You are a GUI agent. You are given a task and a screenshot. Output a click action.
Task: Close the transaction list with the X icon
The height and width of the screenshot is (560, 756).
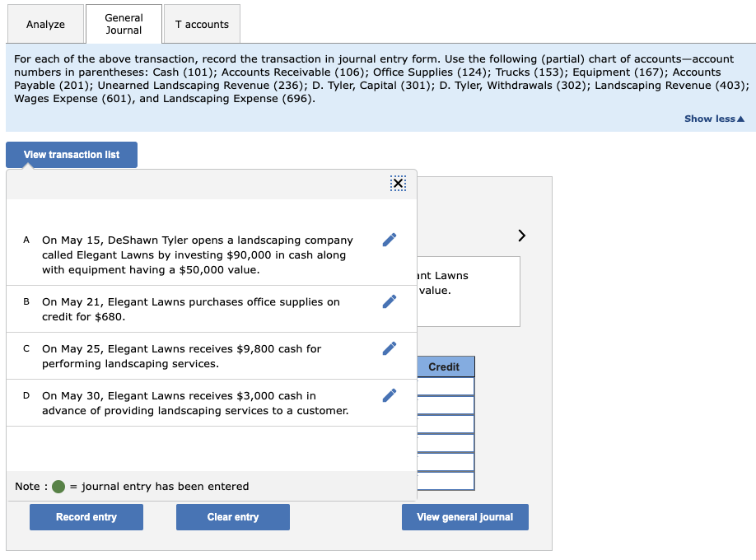point(399,184)
